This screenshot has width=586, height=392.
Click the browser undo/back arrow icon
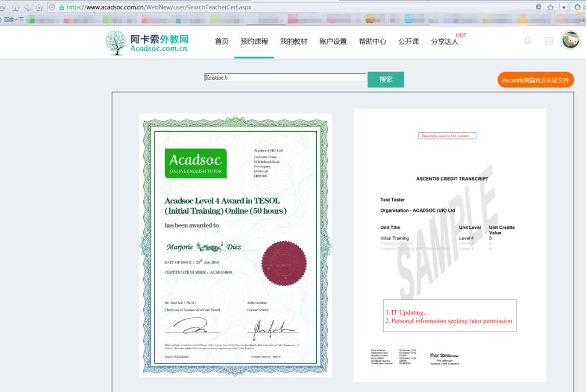pyautogui.click(x=27, y=8)
